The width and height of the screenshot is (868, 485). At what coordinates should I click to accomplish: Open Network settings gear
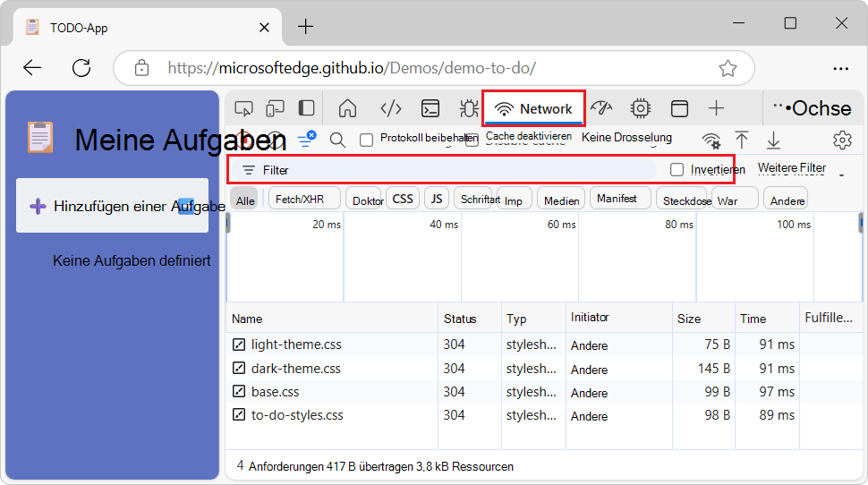842,140
